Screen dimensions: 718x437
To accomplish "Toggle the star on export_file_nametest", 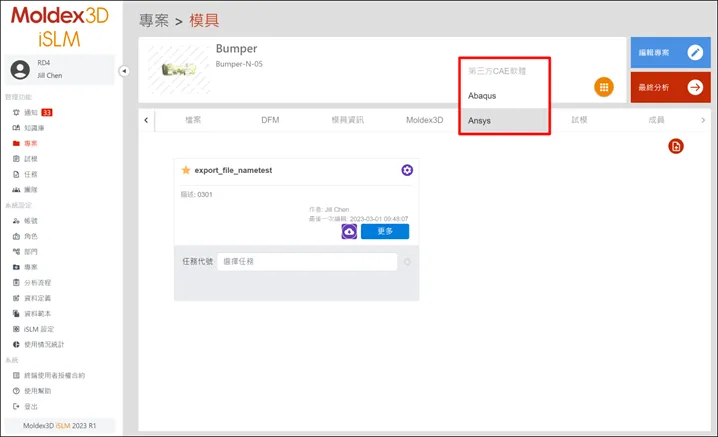I will (x=186, y=170).
